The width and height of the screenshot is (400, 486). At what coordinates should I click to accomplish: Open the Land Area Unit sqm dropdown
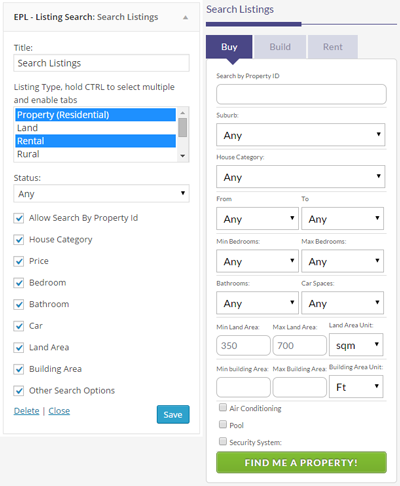click(356, 345)
